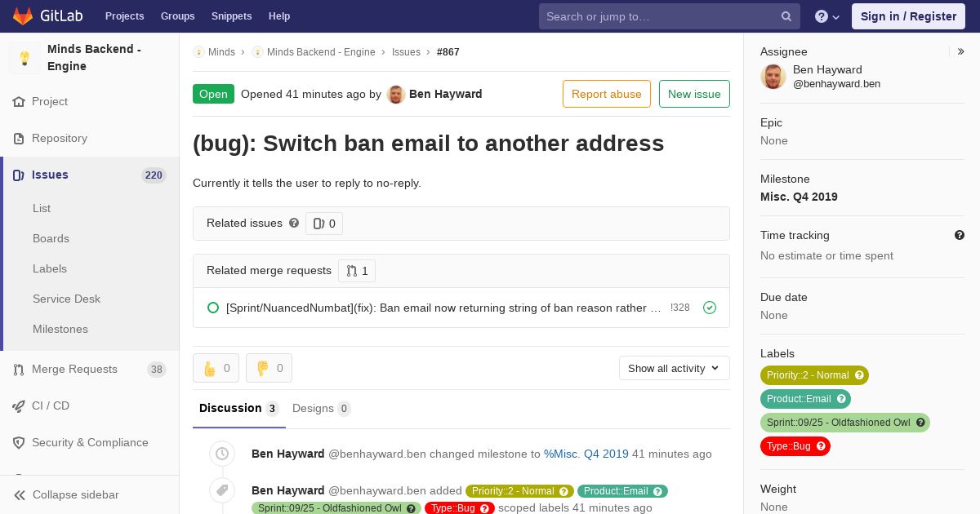Open the %Misc. Q4 2019 milestone link
The width and height of the screenshot is (980, 514).
[586, 454]
